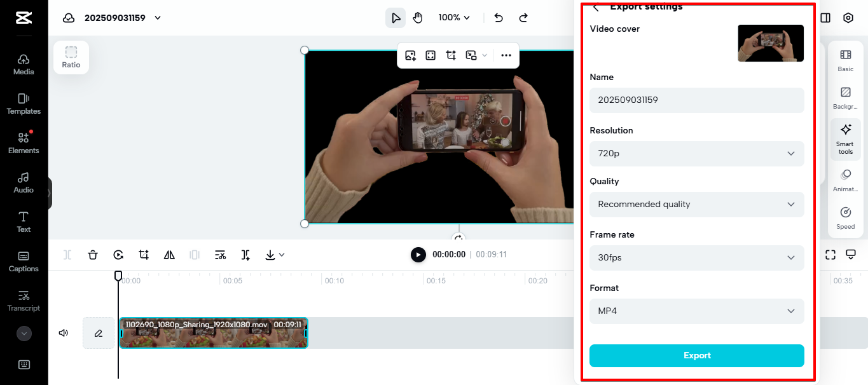Viewport: 868px width, 385px height.
Task: Mute the video track audio
Action: 63,332
